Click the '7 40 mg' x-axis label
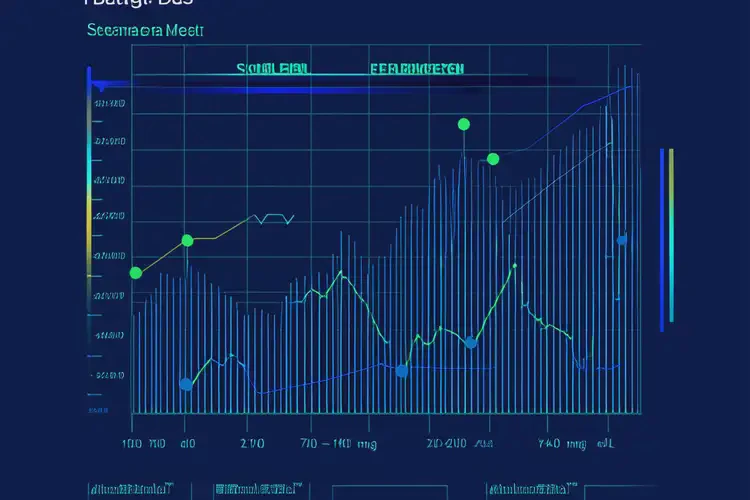750x500 pixels. (x=561, y=441)
